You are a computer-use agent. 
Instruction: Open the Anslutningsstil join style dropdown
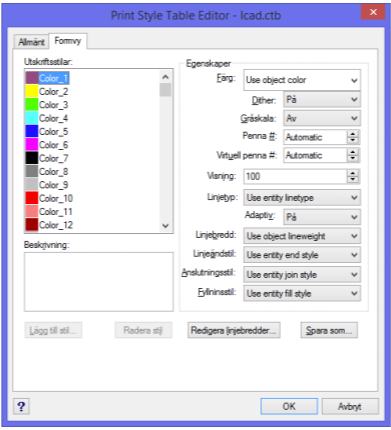[x=302, y=275]
